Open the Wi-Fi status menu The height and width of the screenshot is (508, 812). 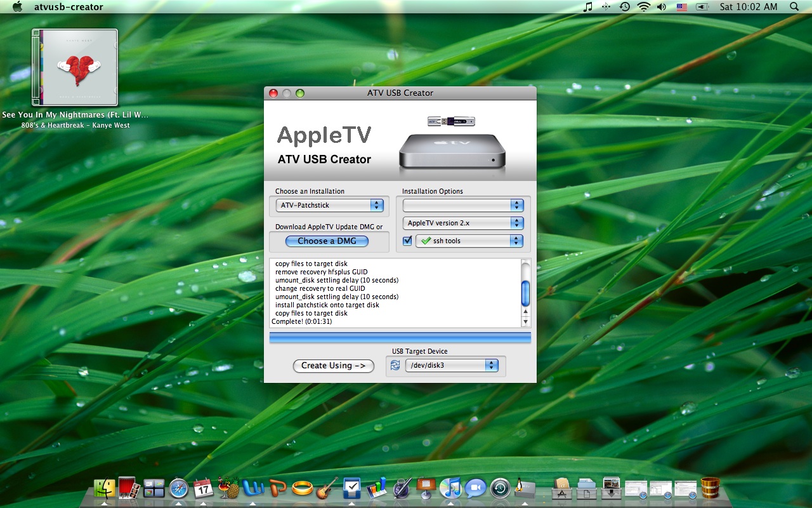pos(644,6)
